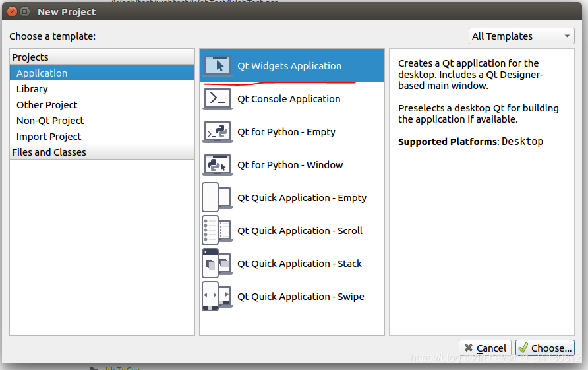This screenshot has height=370, width=588.
Task: Pick the Qt Quick Application - Empty label
Action: tap(302, 198)
